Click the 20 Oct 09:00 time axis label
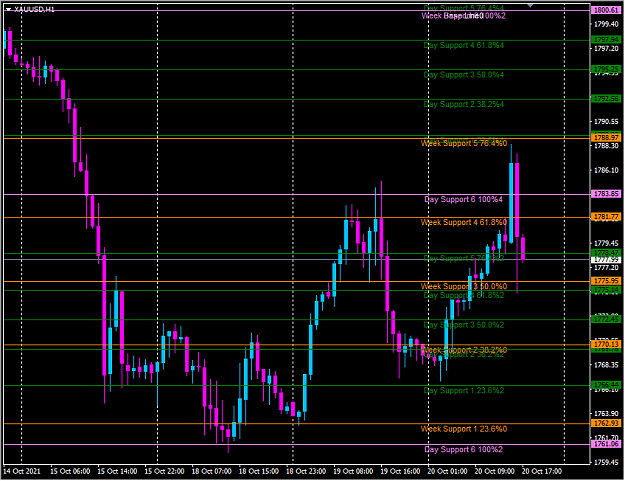625x481 pixels. pos(495,471)
